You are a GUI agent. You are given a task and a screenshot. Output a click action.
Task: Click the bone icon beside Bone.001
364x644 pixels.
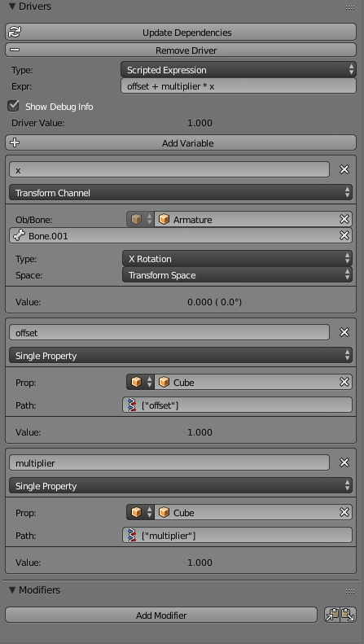click(20, 236)
